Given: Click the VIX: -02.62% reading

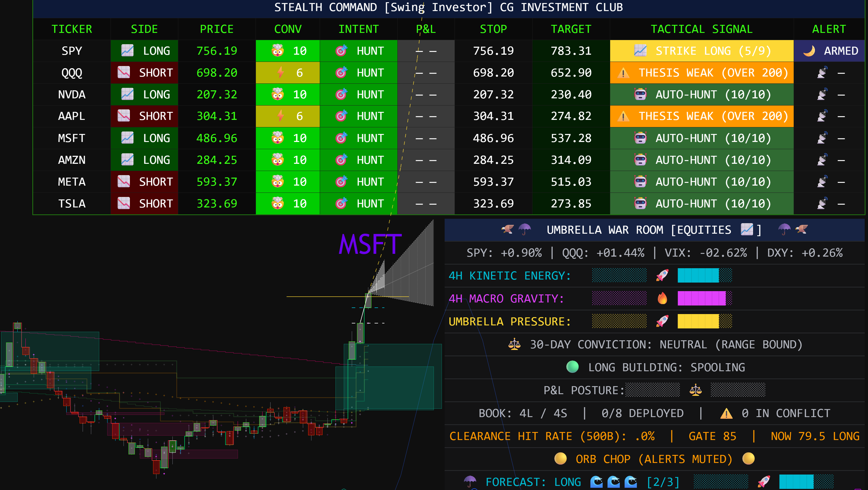Looking at the screenshot, I should [706, 252].
